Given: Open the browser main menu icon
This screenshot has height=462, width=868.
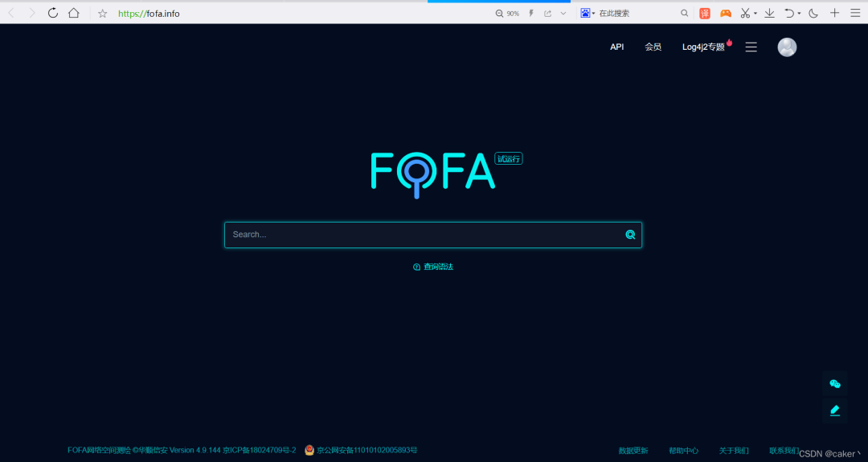Looking at the screenshot, I should click(855, 14).
